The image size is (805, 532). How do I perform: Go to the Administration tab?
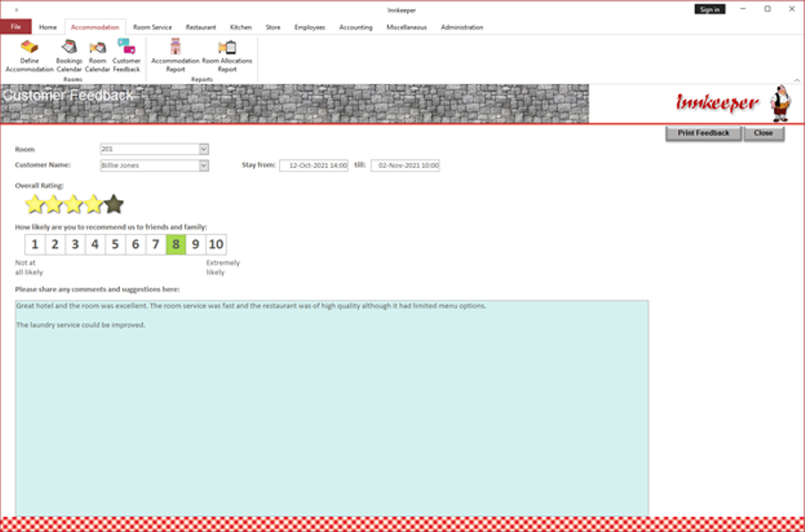click(x=462, y=27)
